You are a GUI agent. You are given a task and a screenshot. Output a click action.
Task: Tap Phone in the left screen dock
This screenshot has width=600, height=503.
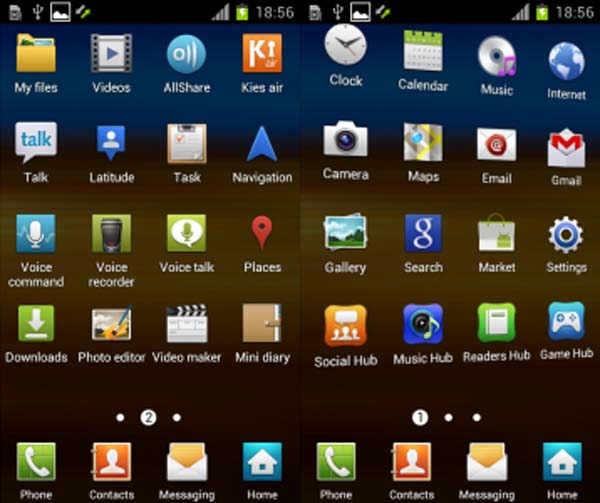(x=36, y=461)
